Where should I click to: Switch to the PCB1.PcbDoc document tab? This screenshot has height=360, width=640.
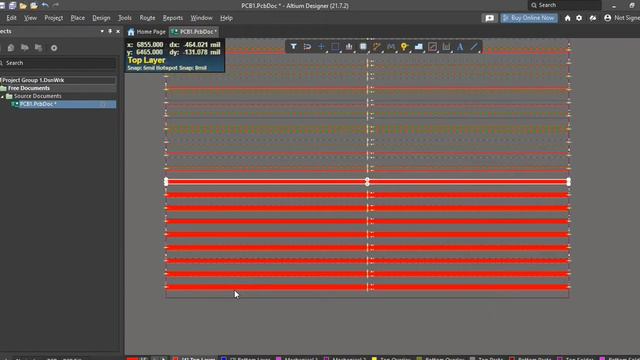point(194,32)
